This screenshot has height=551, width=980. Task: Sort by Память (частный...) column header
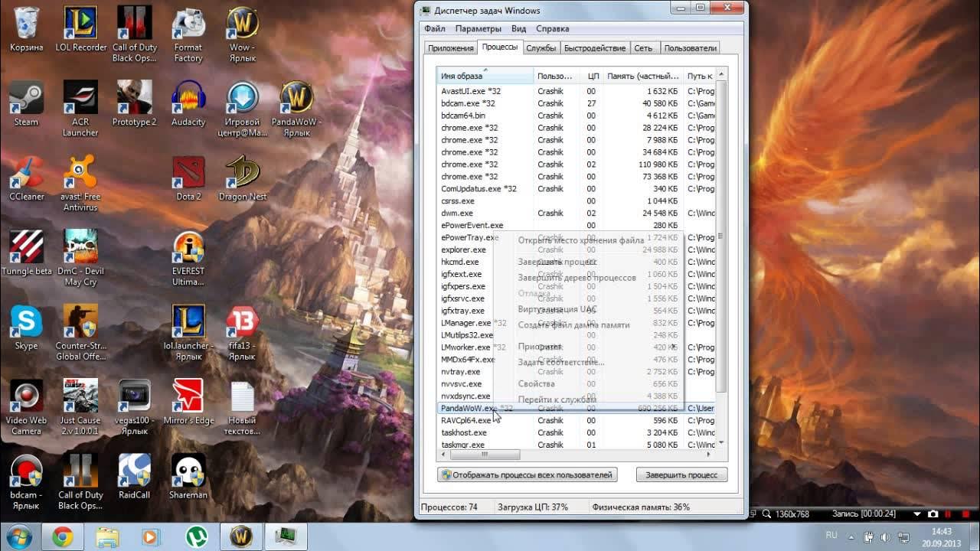click(x=643, y=76)
